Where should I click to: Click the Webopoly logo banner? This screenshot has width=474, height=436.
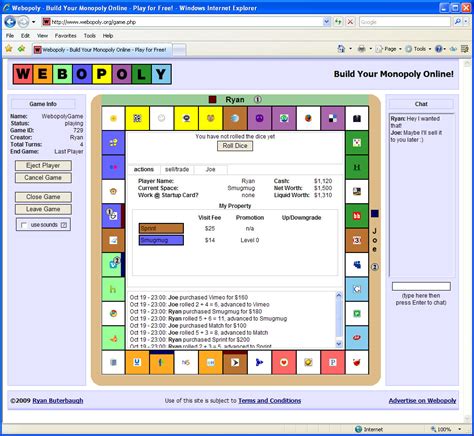(92, 74)
